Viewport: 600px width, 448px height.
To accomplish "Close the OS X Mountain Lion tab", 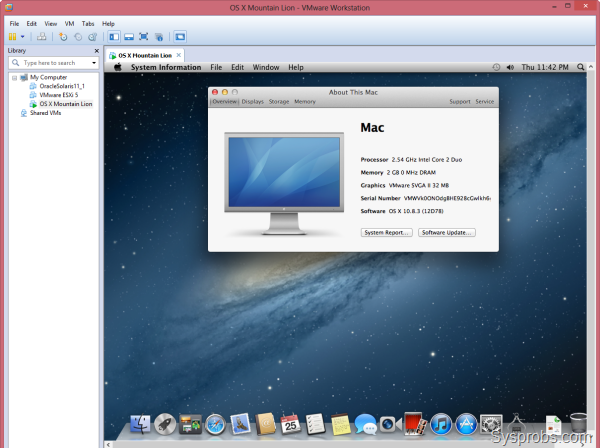I will [178, 55].
